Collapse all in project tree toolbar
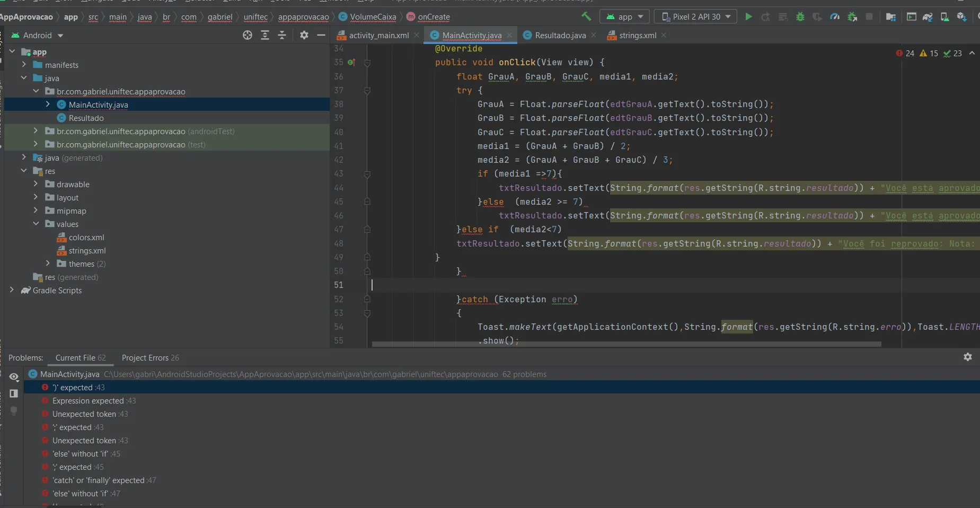This screenshot has height=508, width=980. click(x=282, y=36)
